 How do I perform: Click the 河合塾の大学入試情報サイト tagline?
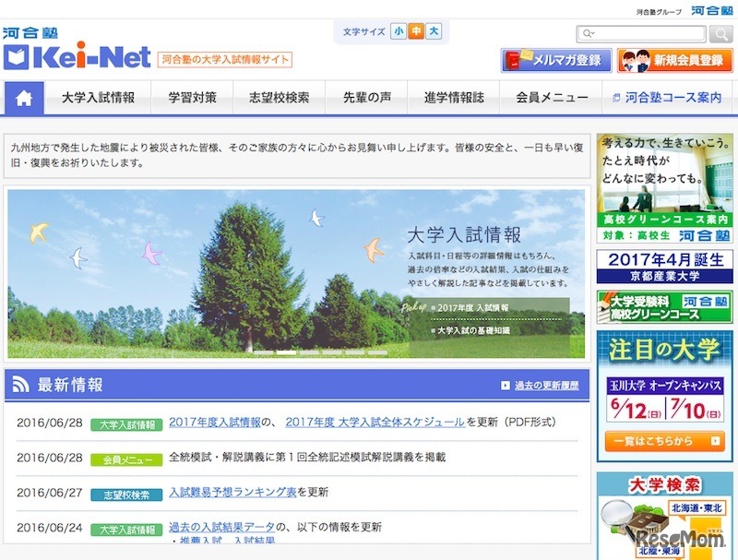tap(224, 59)
